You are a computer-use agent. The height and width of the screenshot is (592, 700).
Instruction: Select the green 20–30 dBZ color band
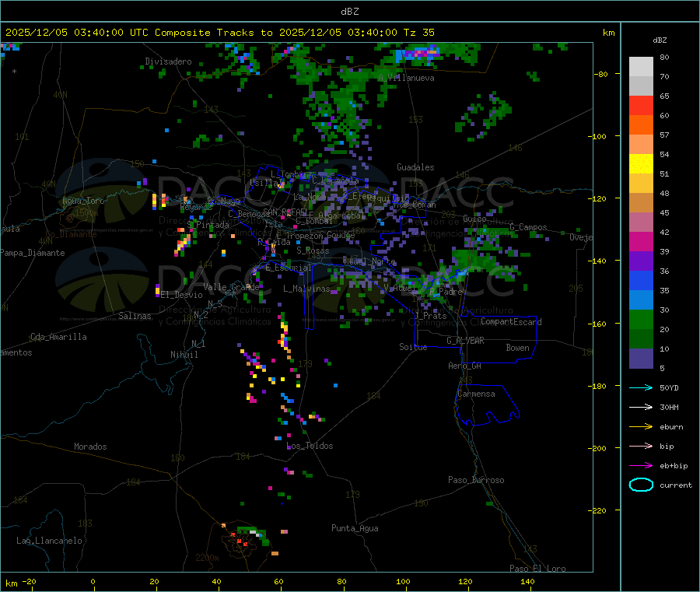[641, 319]
